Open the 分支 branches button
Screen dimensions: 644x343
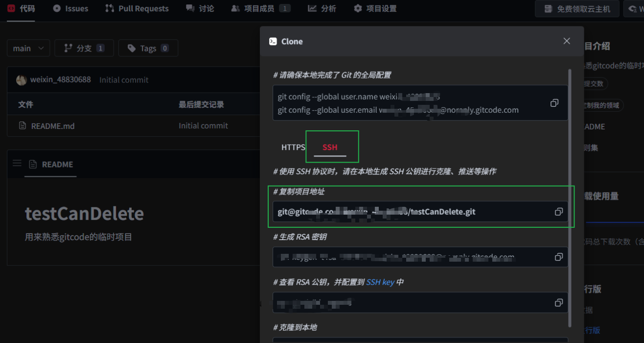(84, 48)
